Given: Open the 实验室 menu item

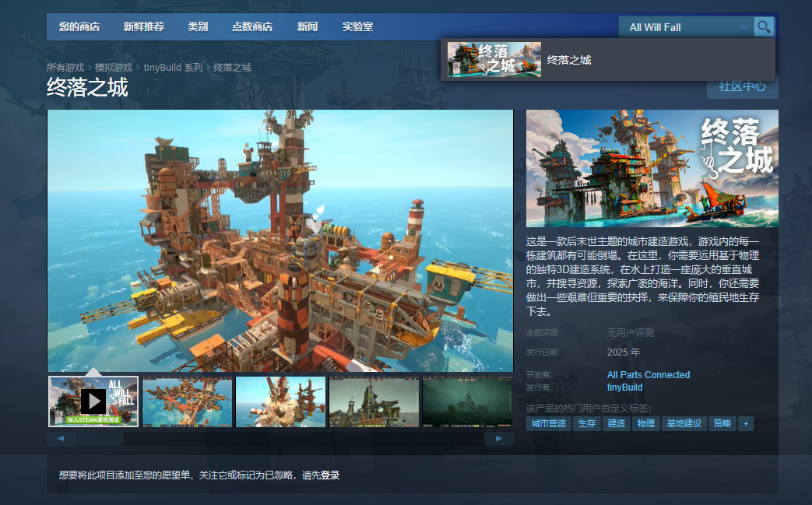Looking at the screenshot, I should (x=357, y=26).
